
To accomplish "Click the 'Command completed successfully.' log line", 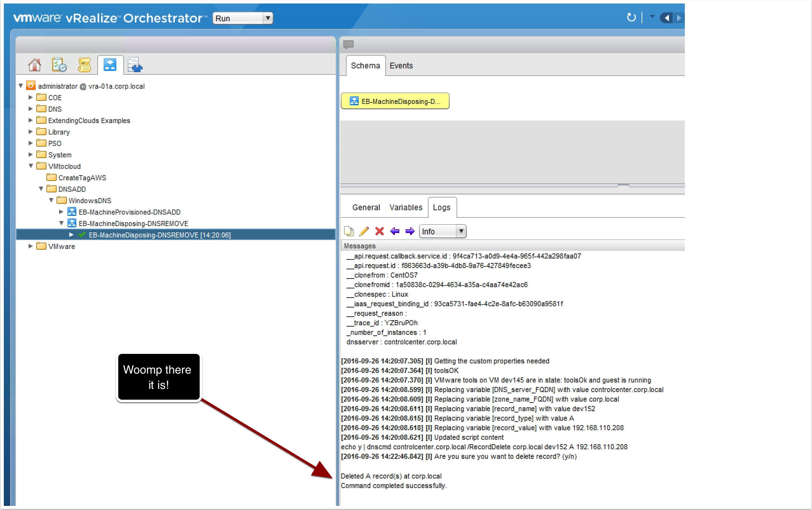I will tap(394, 486).
